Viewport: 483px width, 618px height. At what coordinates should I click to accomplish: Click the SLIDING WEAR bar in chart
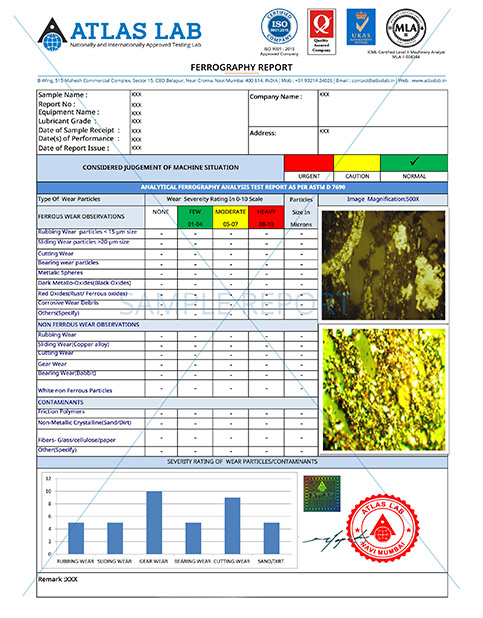[x=115, y=538]
